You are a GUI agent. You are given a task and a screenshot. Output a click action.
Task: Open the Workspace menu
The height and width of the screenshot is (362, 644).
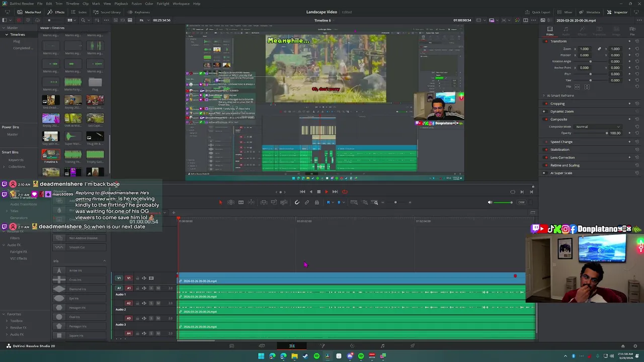(x=181, y=4)
